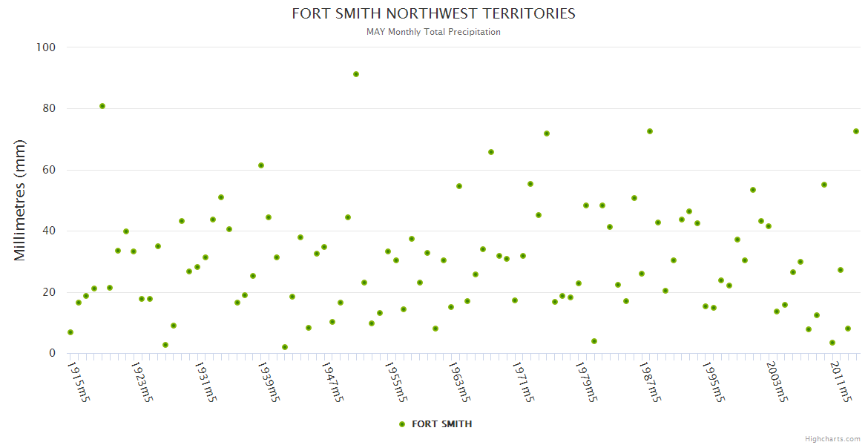868x445 pixels.
Task: Click the green FORT SMITH legend marker
Action: (x=402, y=424)
